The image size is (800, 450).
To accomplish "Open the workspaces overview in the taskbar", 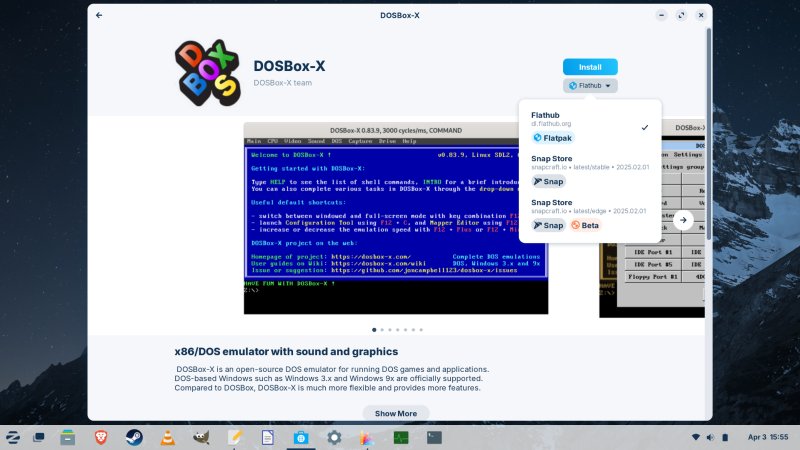I will (x=39, y=437).
